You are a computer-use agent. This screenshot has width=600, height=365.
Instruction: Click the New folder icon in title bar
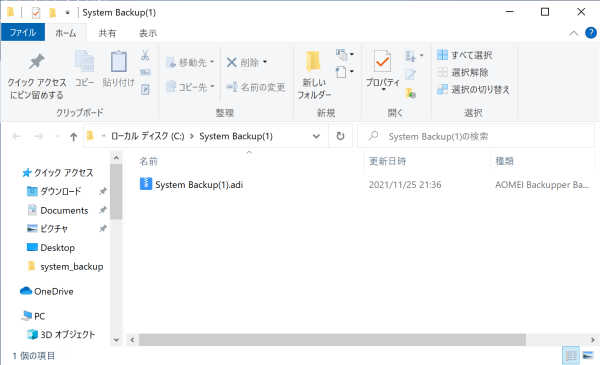coord(52,13)
